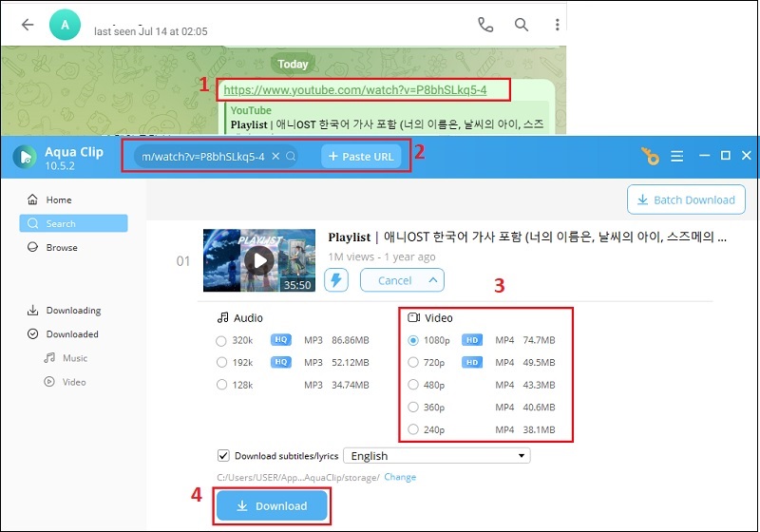
Task: Select Search in the sidebar
Action: [74, 223]
